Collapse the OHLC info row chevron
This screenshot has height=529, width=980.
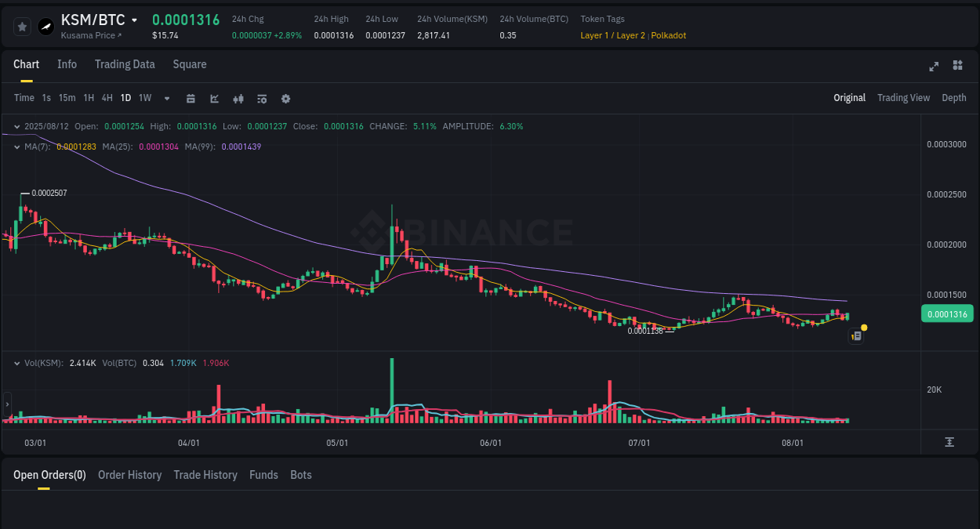16,125
